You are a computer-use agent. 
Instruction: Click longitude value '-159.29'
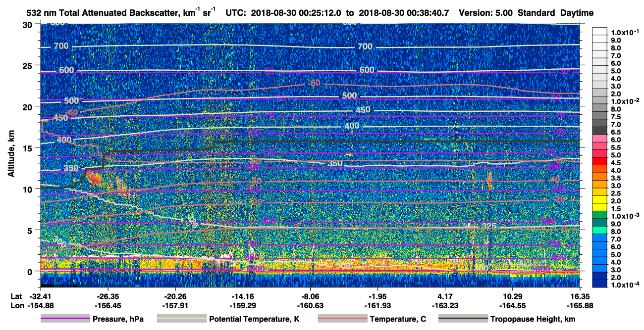[243, 305]
